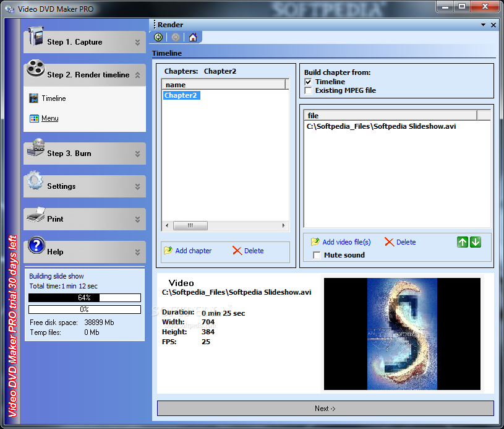Click the grayed forward arrow icon

(x=175, y=37)
